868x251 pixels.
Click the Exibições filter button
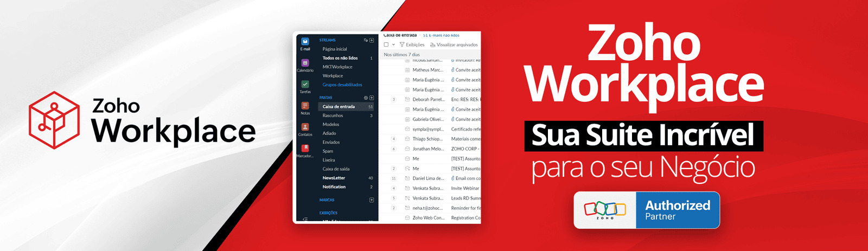click(x=412, y=44)
